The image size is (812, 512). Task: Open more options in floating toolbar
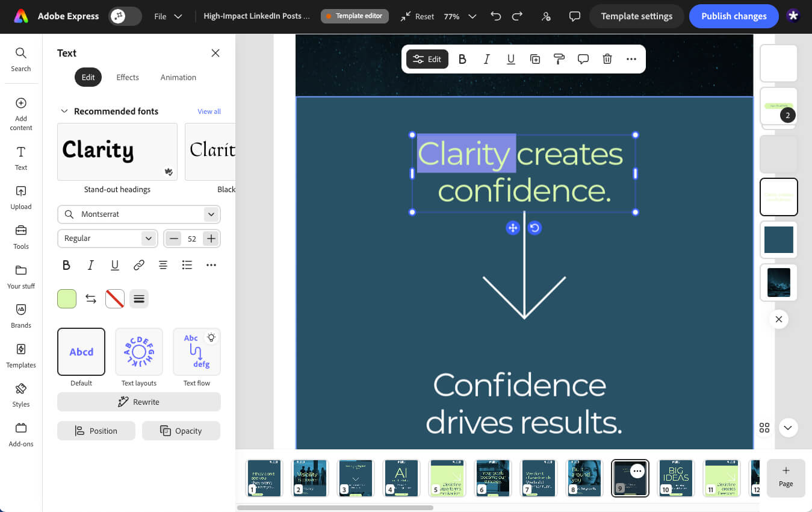pos(631,59)
